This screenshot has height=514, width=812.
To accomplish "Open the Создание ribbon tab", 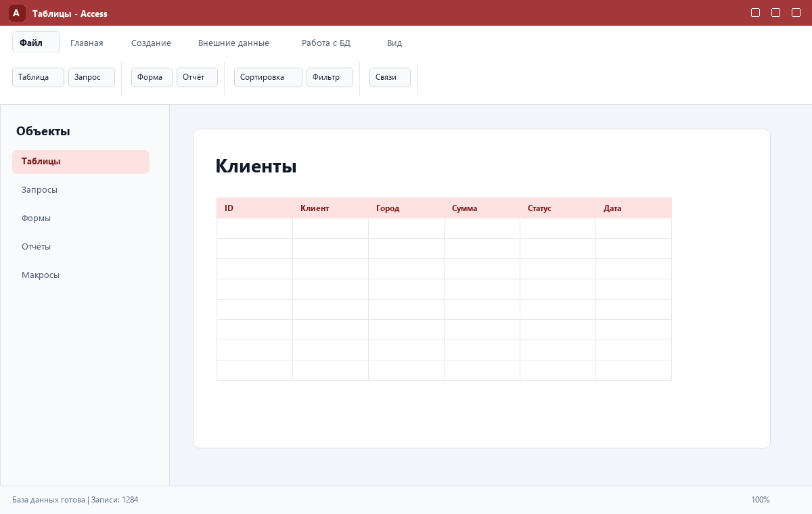I will pos(151,43).
